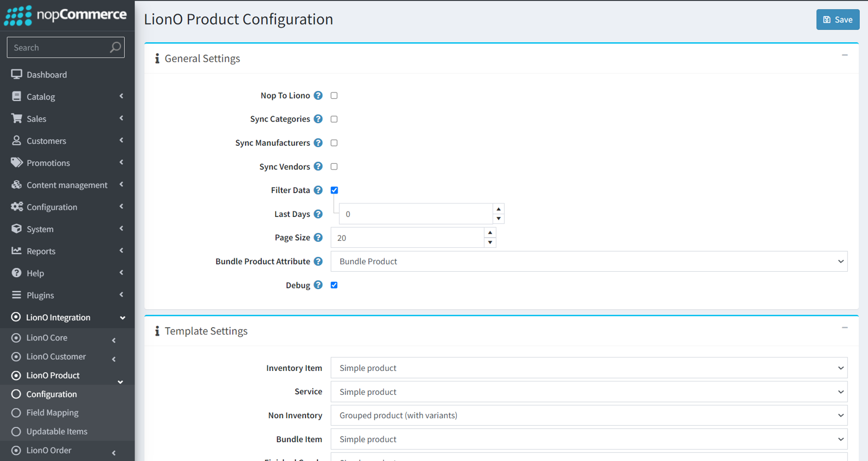
Task: Enable the Nop To Liono checkbox
Action: click(x=334, y=95)
